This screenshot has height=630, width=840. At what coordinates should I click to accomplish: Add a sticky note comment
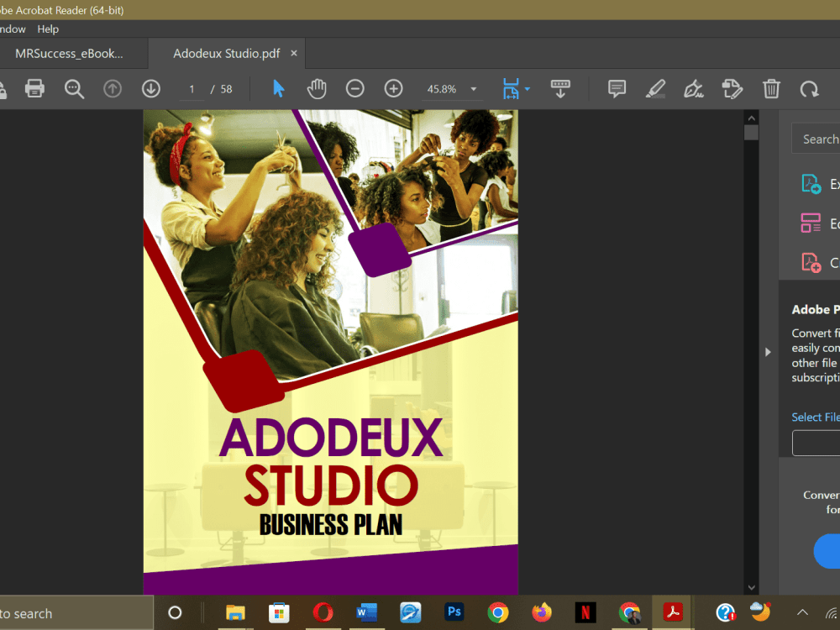pos(617,89)
